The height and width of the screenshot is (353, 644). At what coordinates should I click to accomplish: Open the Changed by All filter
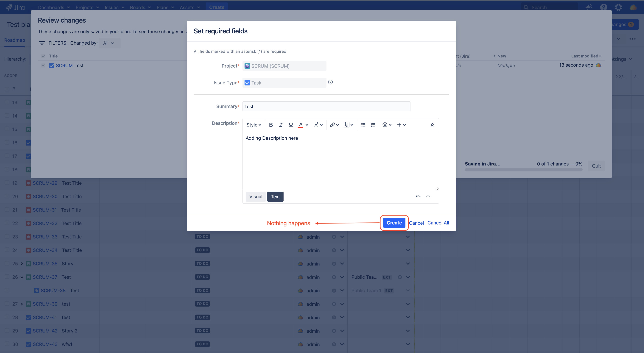coord(108,43)
